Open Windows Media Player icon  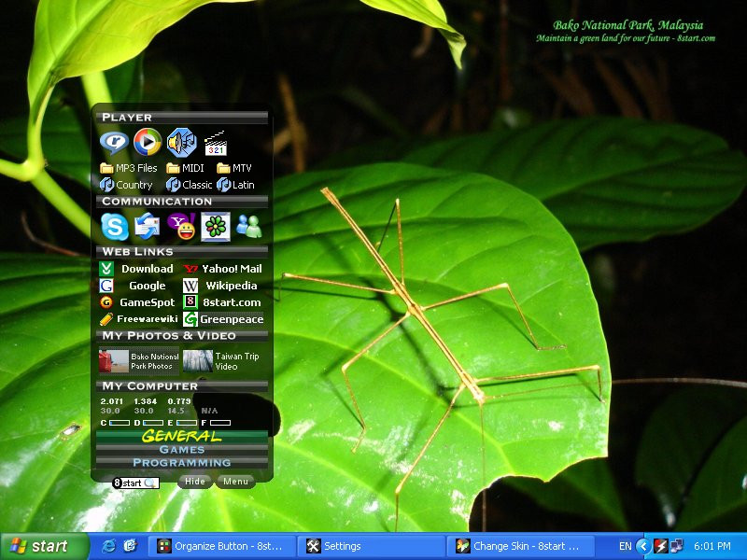(148, 142)
